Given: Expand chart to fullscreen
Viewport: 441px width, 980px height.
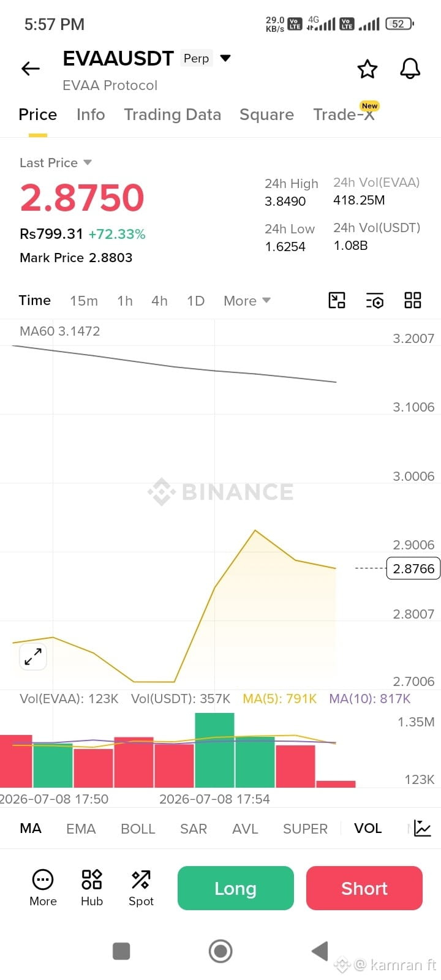Looking at the screenshot, I should 33,657.
